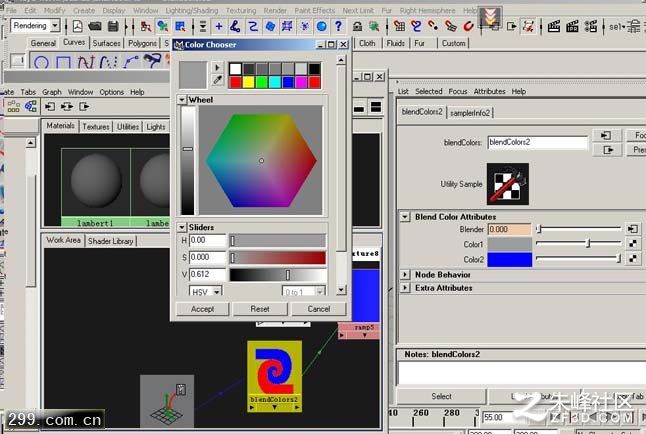
Task: Expand the Extra Attributes section
Action: tap(405, 288)
